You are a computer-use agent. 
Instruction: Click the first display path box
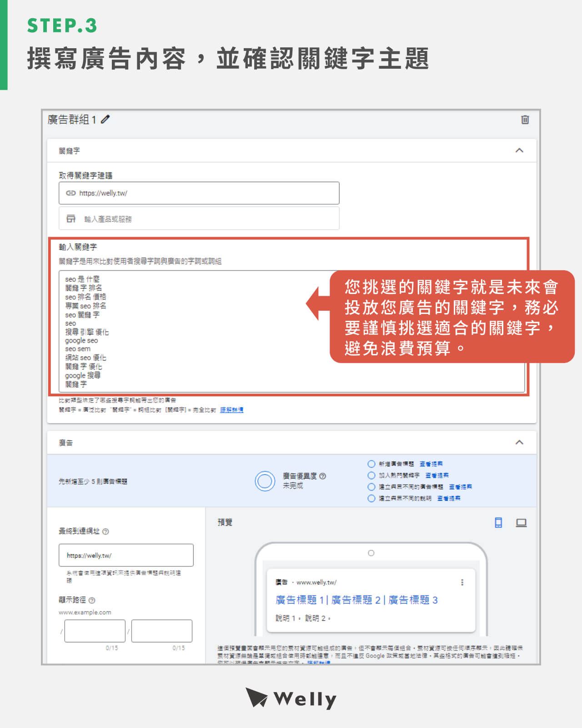tap(95, 631)
